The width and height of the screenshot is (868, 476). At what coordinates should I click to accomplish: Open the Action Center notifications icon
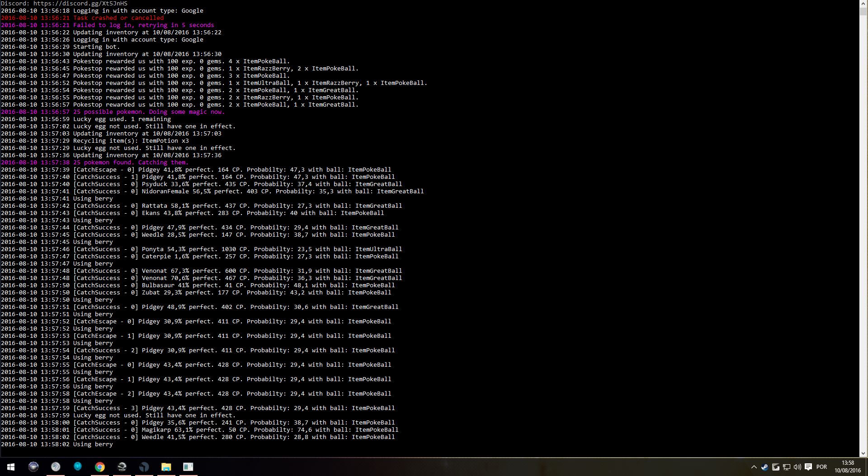coord(808,467)
